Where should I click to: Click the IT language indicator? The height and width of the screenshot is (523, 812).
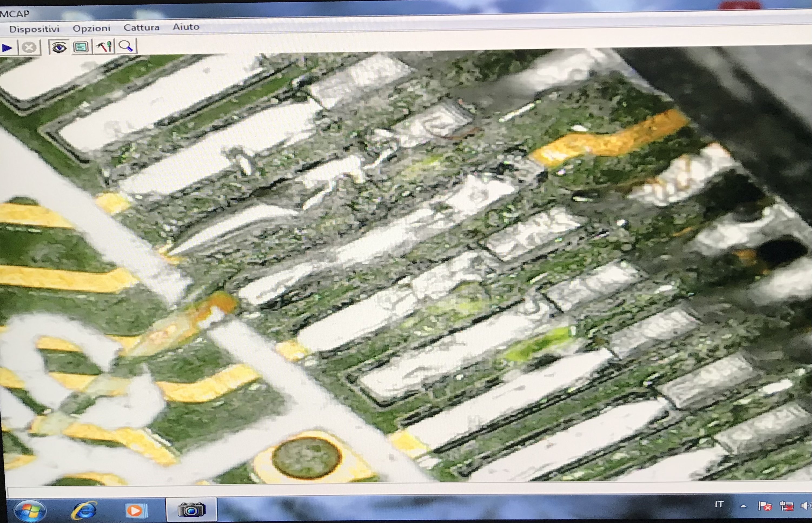click(x=719, y=505)
